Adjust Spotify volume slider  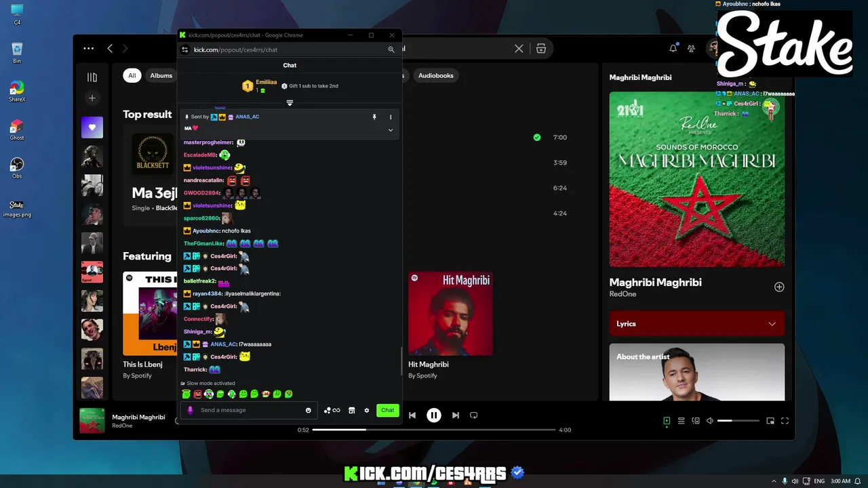[738, 421]
